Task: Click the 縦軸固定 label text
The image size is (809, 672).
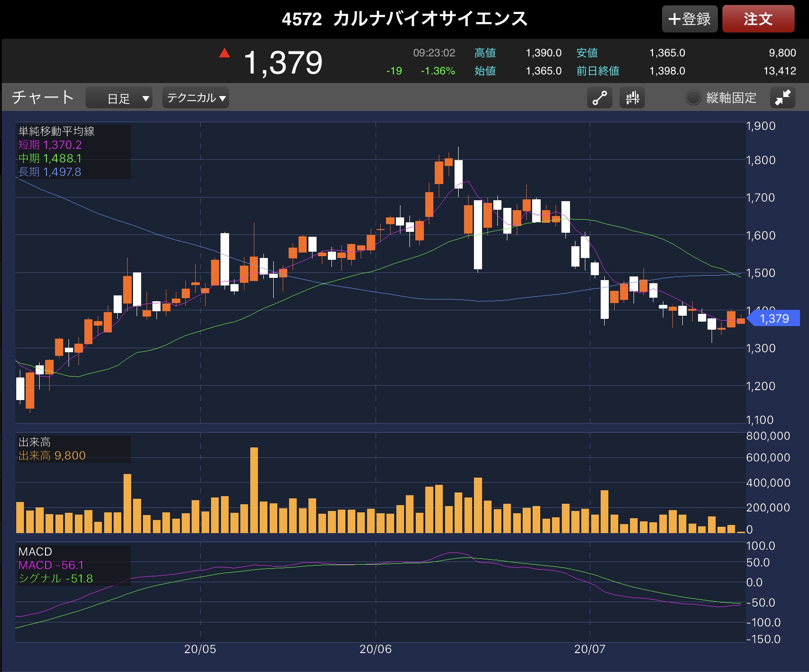Action: tap(731, 98)
